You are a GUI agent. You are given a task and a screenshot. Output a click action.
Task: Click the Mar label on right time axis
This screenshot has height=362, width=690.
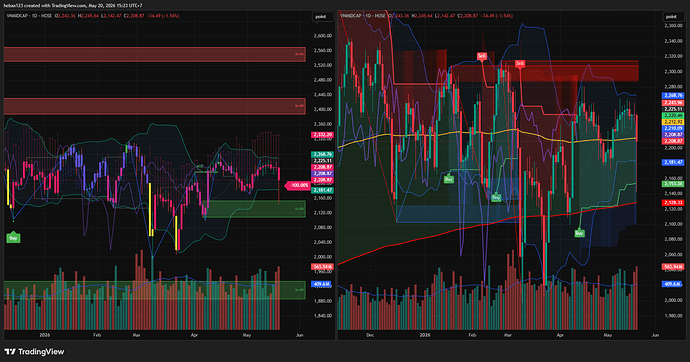(508, 335)
